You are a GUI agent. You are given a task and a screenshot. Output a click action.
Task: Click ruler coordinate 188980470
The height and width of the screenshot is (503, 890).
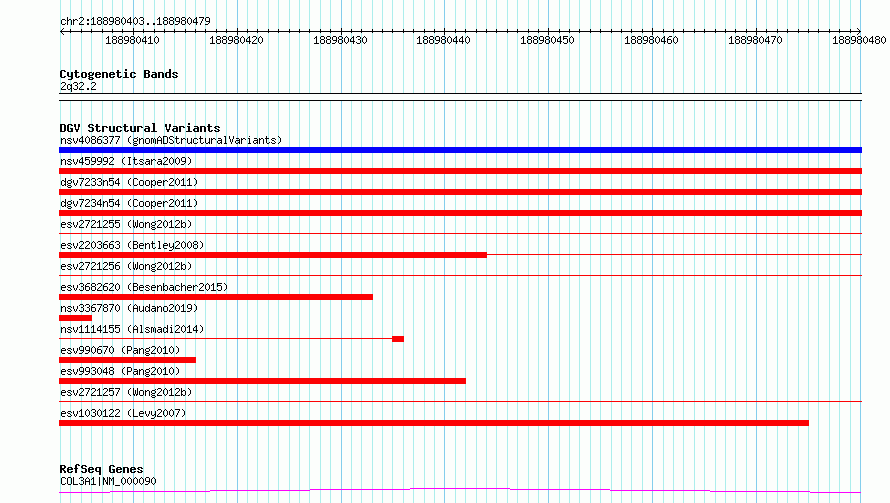[x=755, y=40]
